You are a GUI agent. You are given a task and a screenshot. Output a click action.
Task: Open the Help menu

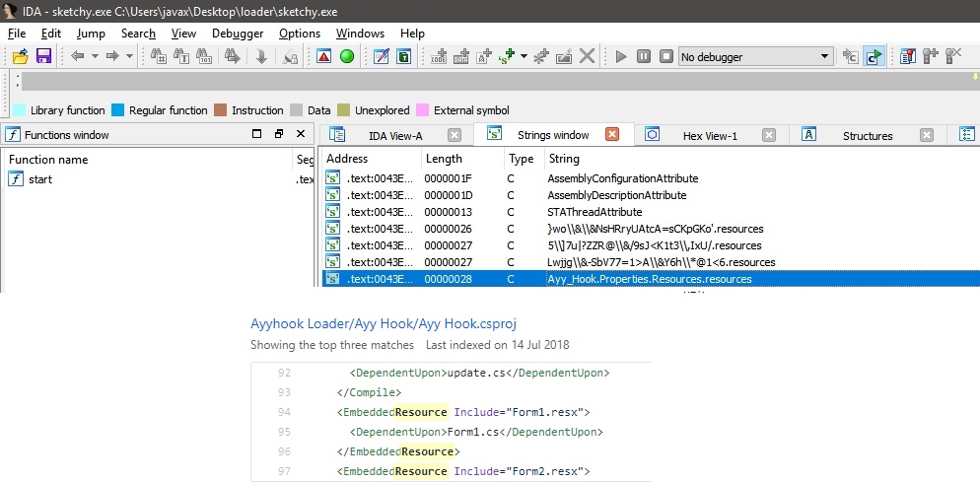(412, 34)
